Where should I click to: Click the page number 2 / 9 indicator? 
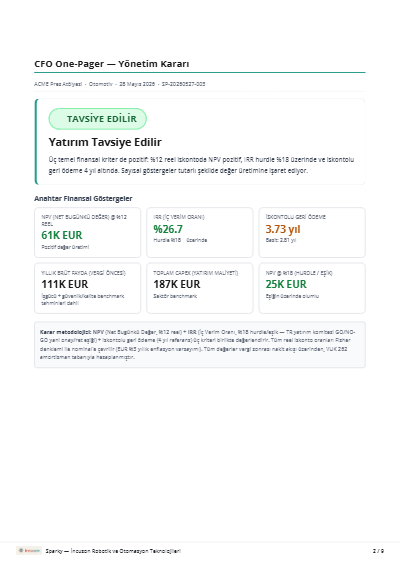(x=378, y=551)
